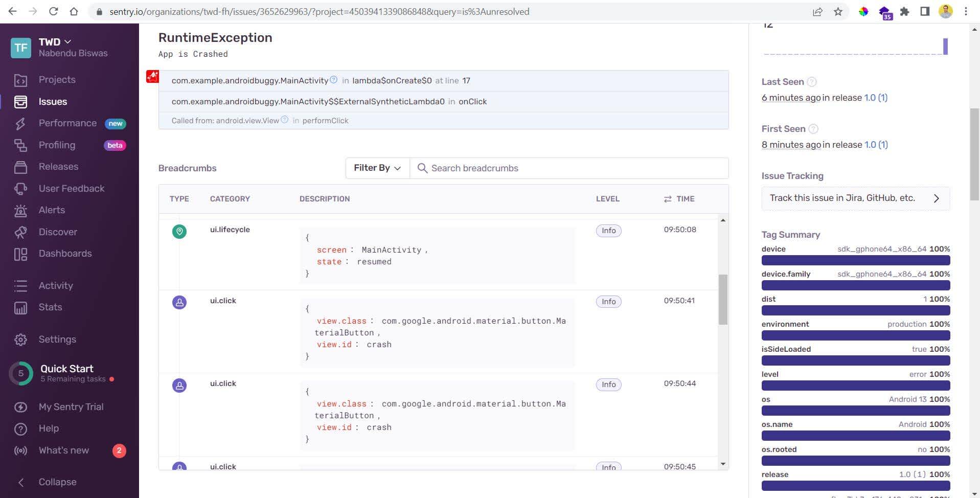Image resolution: width=980 pixels, height=498 pixels.
Task: Go to the Dashboards page
Action: tap(65, 254)
